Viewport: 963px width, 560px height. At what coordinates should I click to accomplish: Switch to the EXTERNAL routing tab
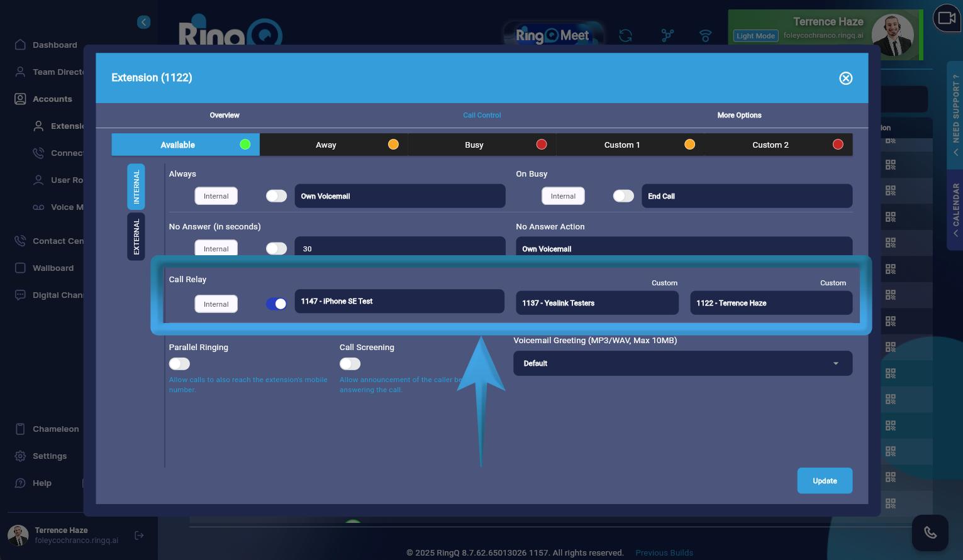[x=136, y=236]
